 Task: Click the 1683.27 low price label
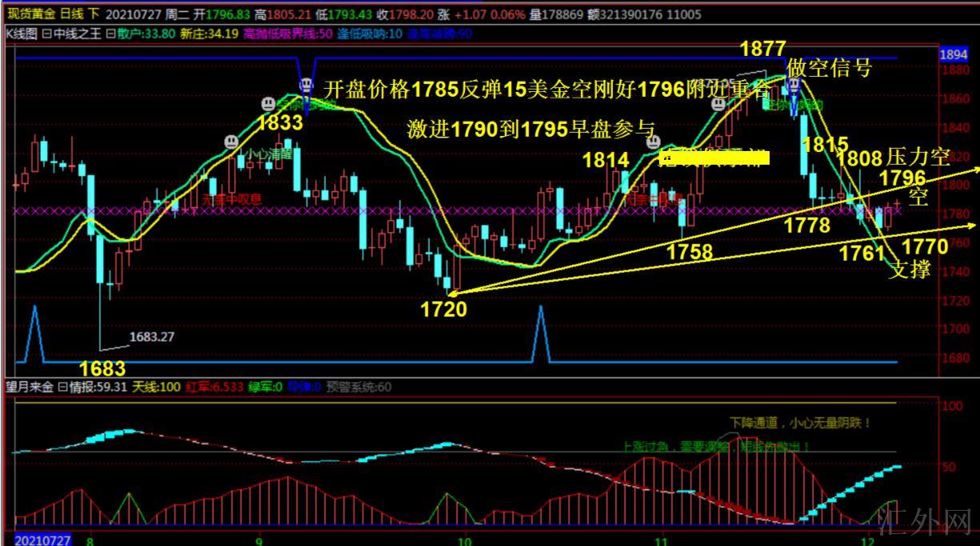coord(152,337)
